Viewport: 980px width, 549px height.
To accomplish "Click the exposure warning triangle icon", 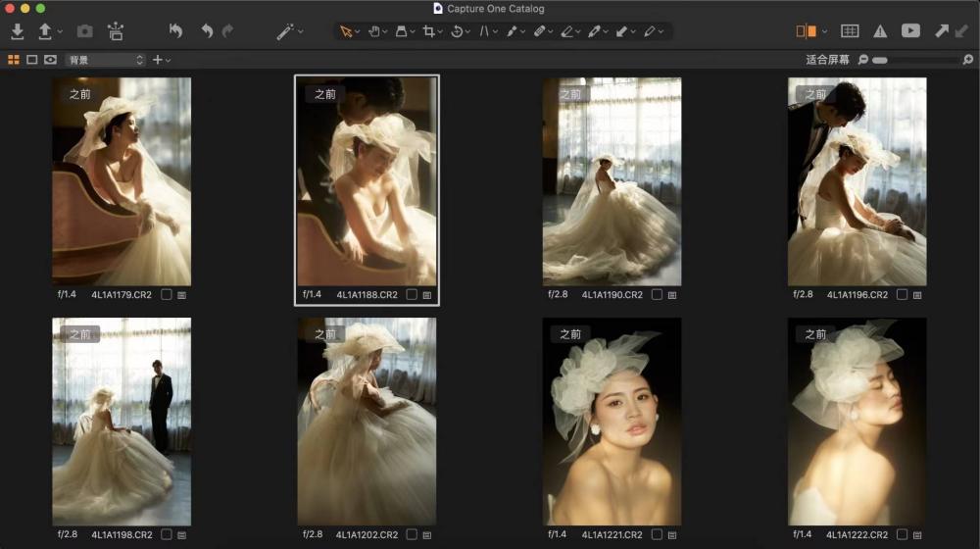I will click(880, 31).
